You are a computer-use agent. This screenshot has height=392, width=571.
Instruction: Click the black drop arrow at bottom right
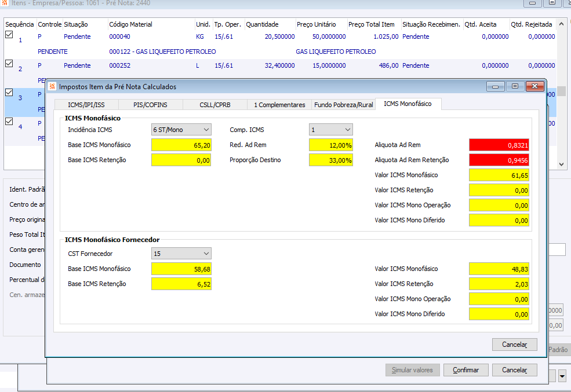pyautogui.click(x=562, y=377)
